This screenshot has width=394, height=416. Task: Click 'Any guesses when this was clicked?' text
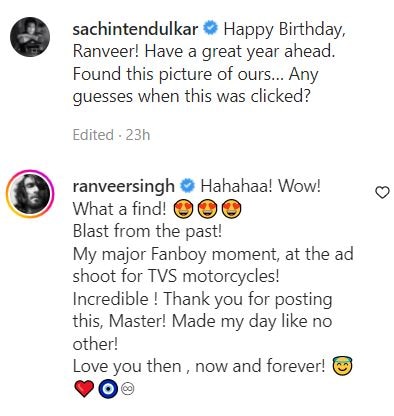tap(195, 85)
